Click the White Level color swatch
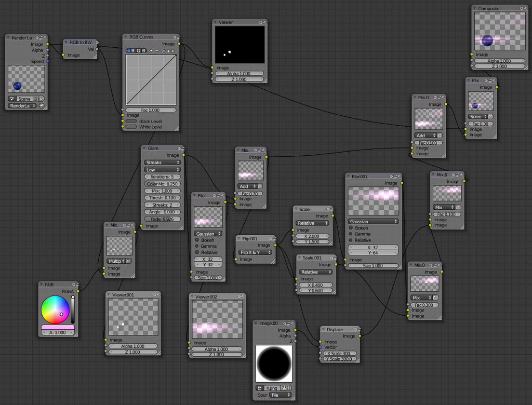 pos(131,127)
